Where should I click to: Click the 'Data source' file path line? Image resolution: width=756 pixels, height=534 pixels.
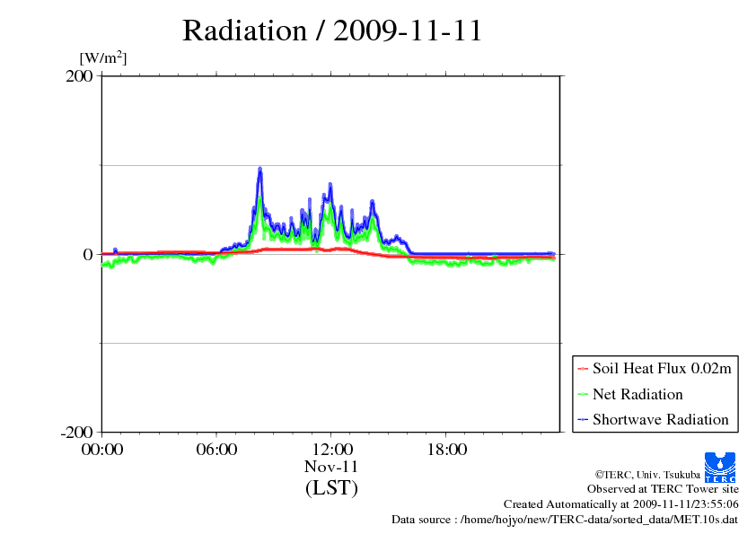coord(565,520)
